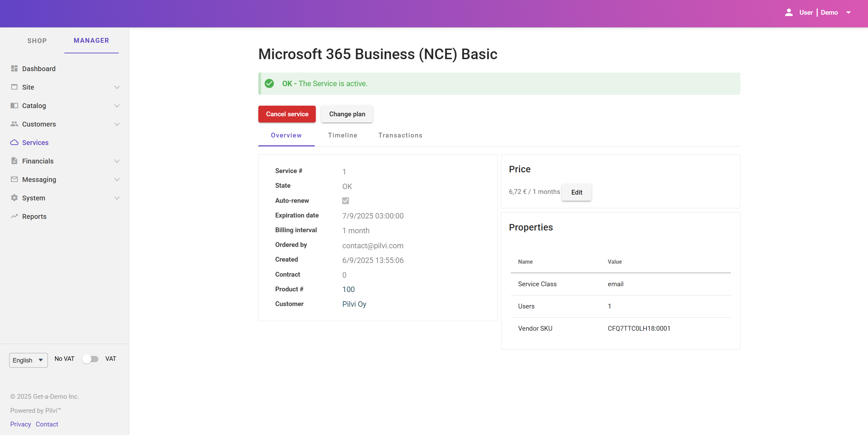868x435 pixels.
Task: Switch the No VAT / VAT toggle
Action: (x=90, y=359)
